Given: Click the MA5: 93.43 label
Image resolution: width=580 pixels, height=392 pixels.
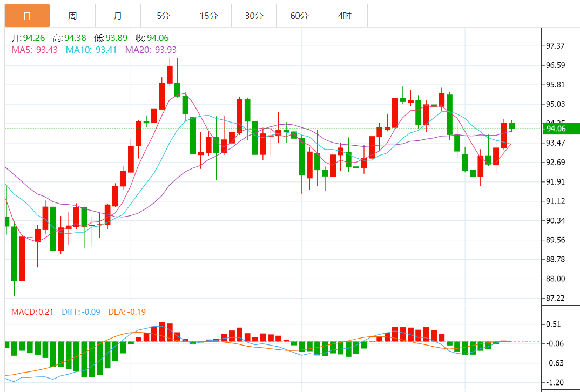Looking at the screenshot, I should click(35, 50).
